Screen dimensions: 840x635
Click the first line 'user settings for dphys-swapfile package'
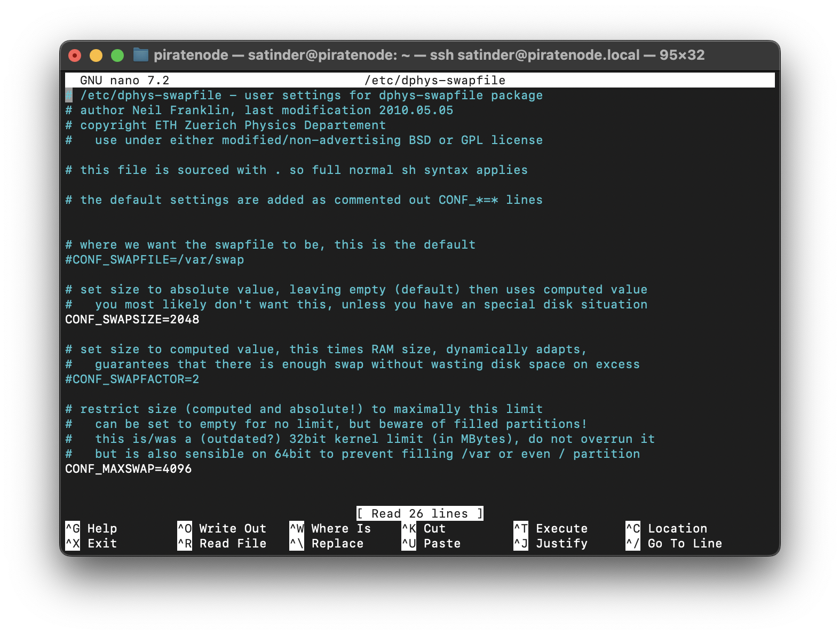click(304, 95)
